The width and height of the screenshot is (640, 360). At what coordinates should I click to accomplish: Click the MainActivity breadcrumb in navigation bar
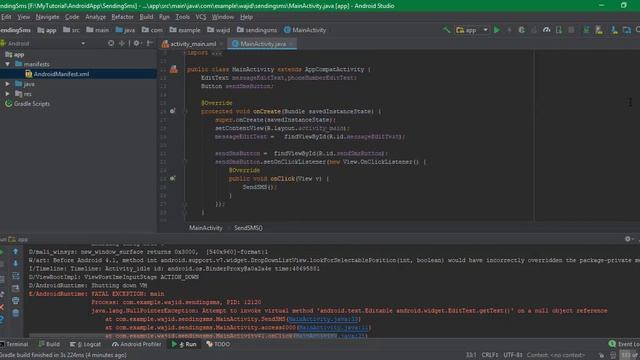point(305,30)
